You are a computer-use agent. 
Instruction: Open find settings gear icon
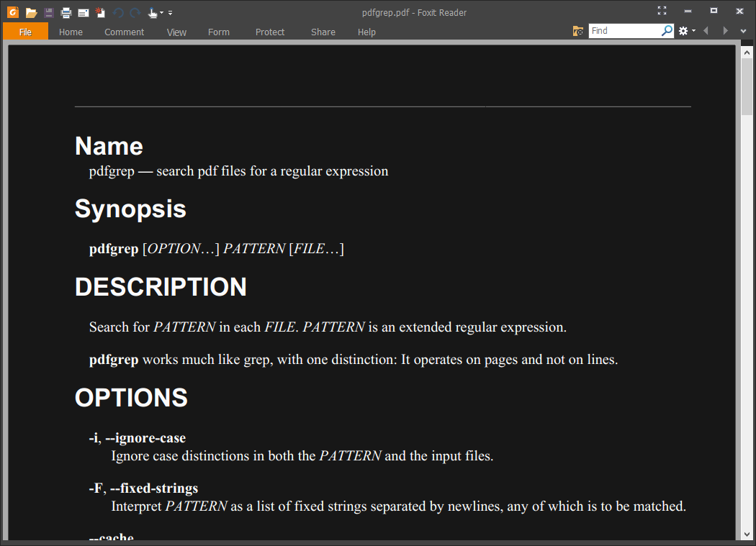[x=683, y=31]
